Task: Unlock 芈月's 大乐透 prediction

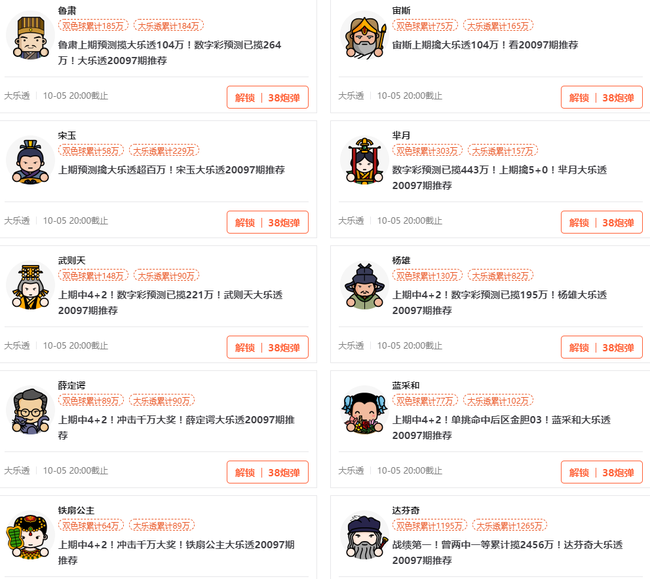Action: coord(602,223)
